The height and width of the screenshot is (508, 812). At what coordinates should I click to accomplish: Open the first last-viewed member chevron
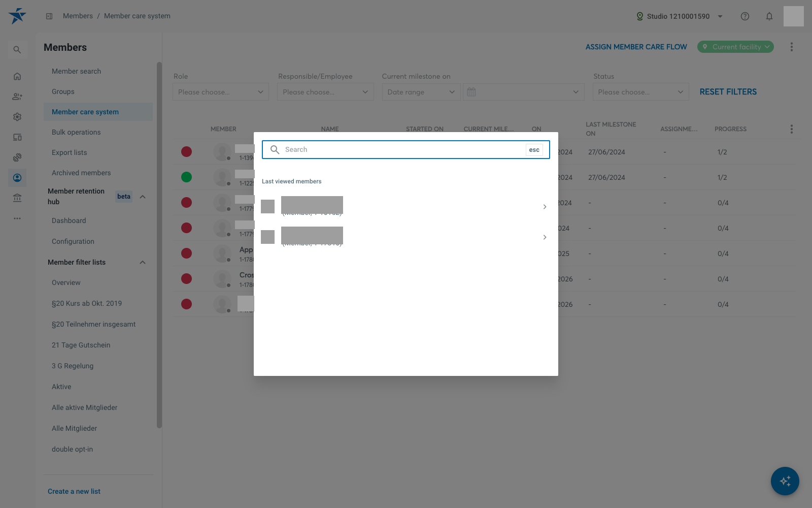[545, 207]
